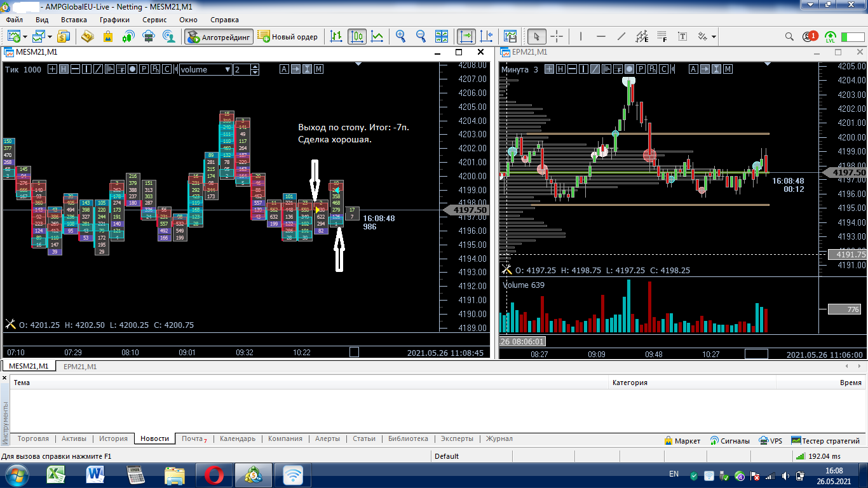
Task: Open the search magnifier in toolbar
Action: 789,36
